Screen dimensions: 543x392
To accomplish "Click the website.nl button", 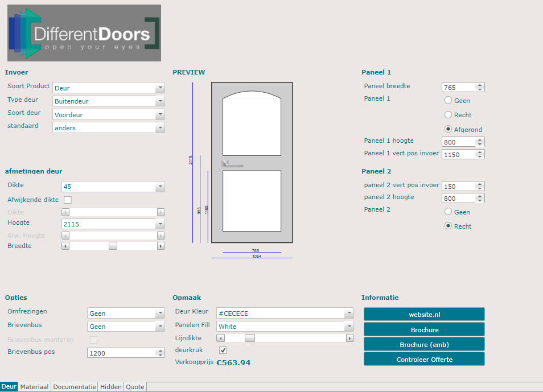I will coord(424,315).
